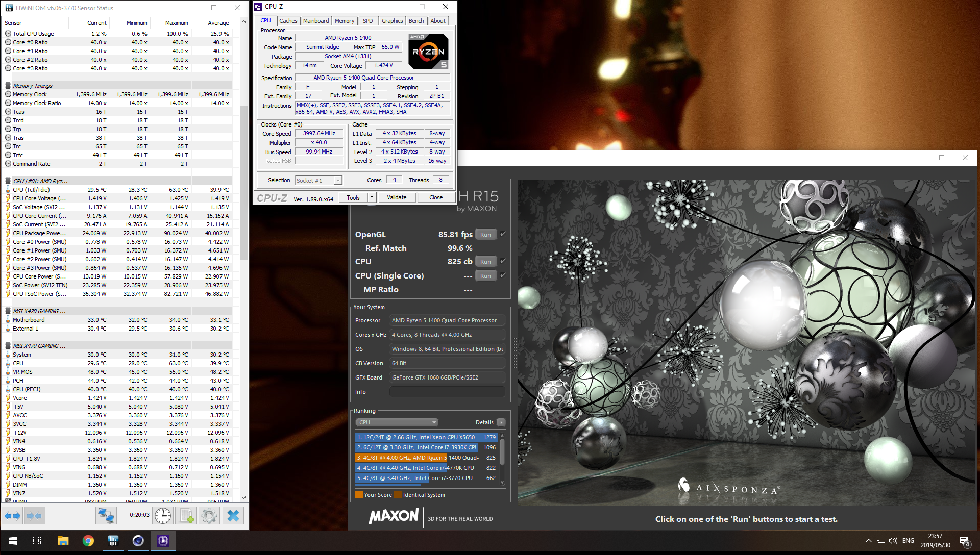Open HWiNFO remote network monitors button
The height and width of the screenshot is (555, 980).
click(106, 516)
